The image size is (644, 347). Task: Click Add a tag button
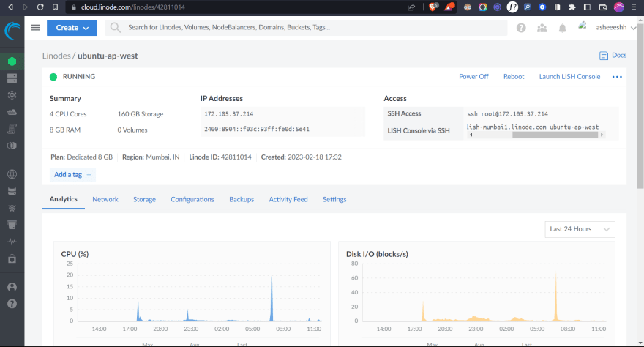point(72,174)
